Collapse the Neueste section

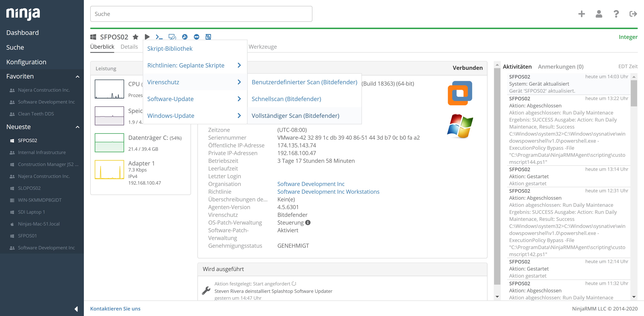[77, 127]
